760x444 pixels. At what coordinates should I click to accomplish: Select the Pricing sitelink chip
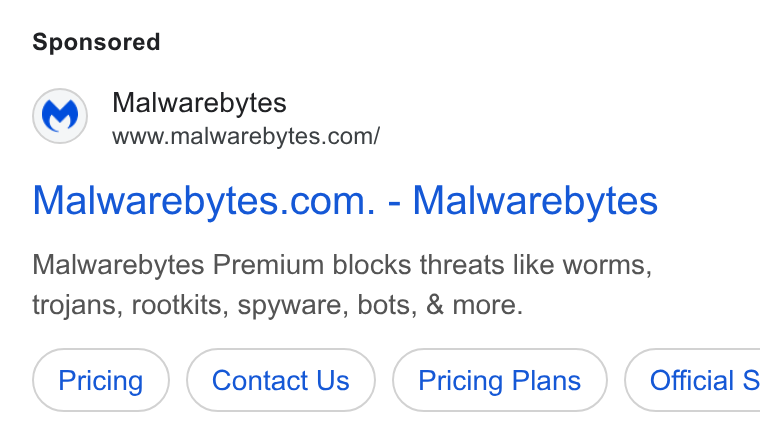pos(101,380)
